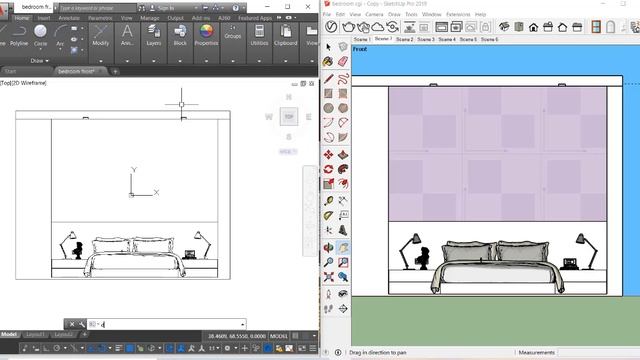
Task: Click TOP face on AutoCAD ViewCube
Action: point(289,117)
